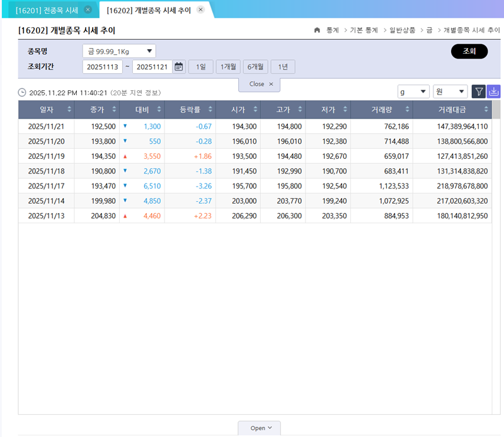504x437 pixels.
Task: Select the 2025/11/13 date cell
Action: coord(46,216)
